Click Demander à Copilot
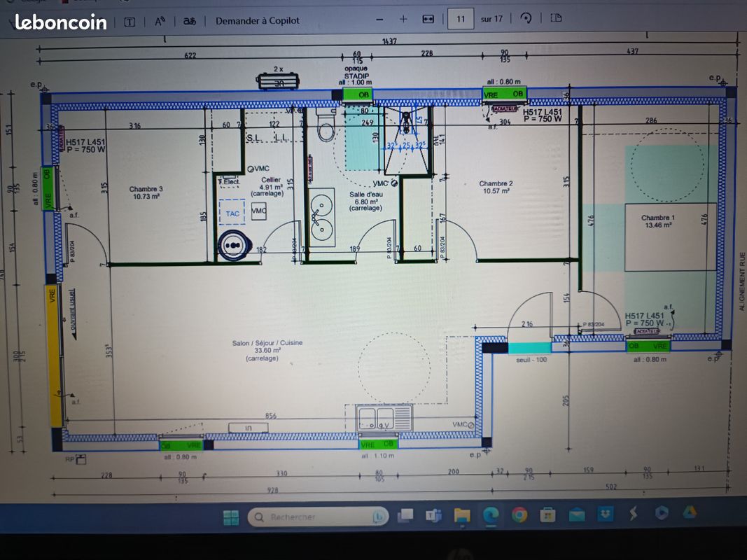 (257, 21)
